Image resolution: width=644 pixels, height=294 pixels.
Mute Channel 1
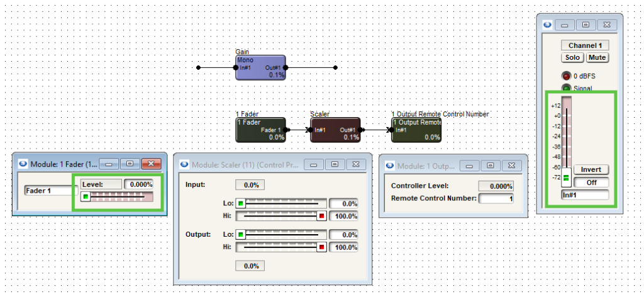coord(597,57)
